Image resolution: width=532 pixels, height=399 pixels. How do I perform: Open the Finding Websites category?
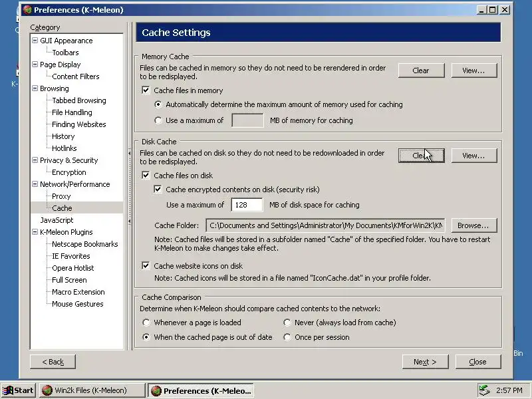78,124
